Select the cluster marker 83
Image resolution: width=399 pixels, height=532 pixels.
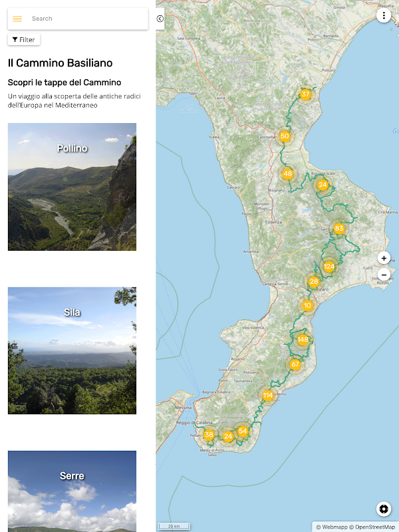[339, 228]
